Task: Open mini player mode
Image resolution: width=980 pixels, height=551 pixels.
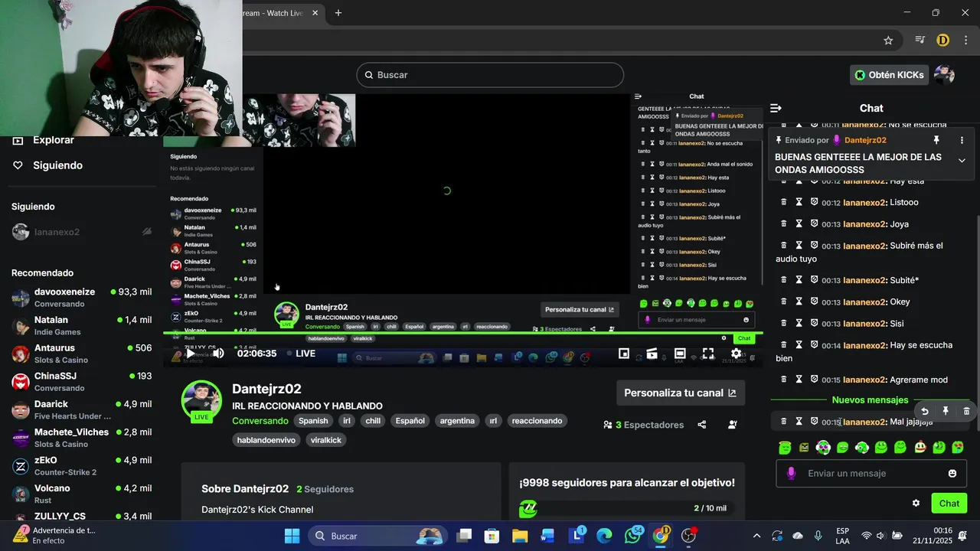Action: coord(624,354)
